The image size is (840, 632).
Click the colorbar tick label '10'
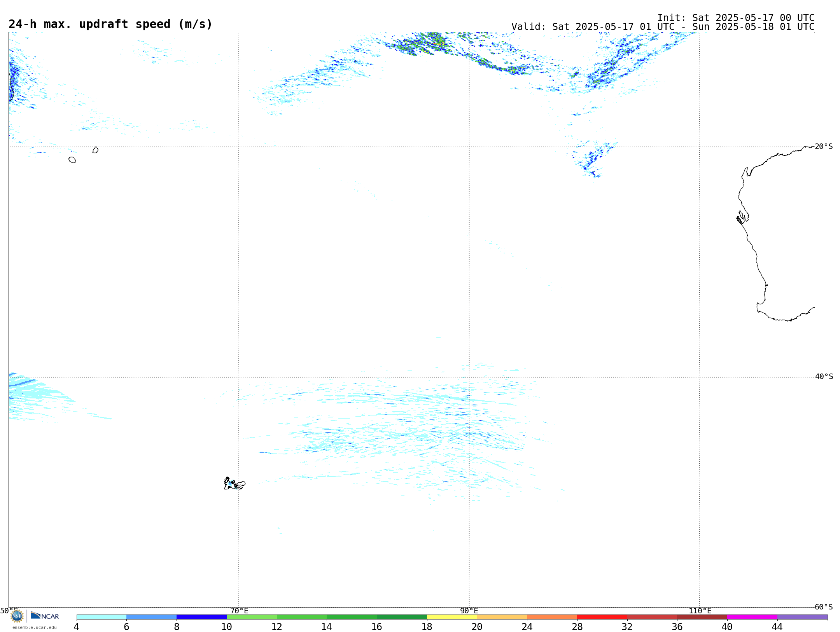(227, 627)
